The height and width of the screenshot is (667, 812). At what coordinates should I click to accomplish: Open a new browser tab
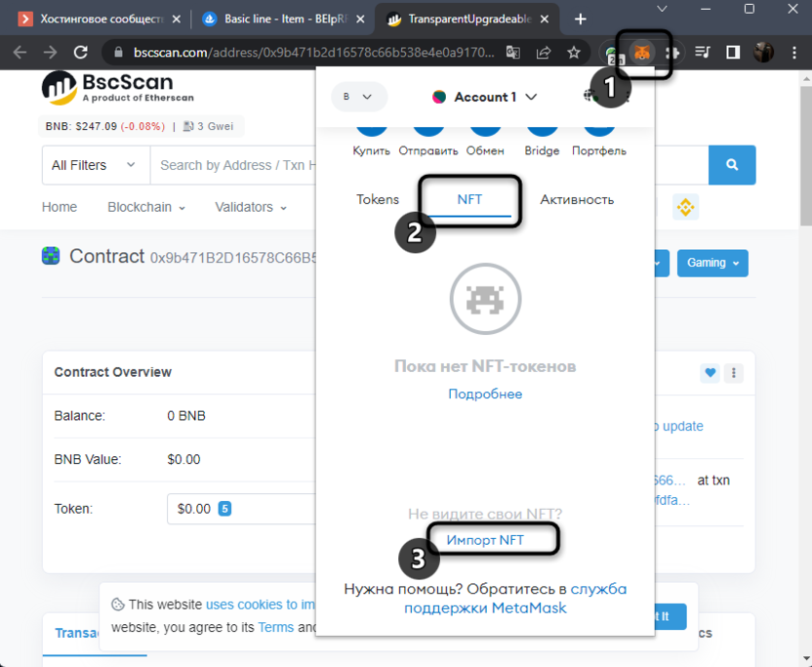click(x=580, y=20)
